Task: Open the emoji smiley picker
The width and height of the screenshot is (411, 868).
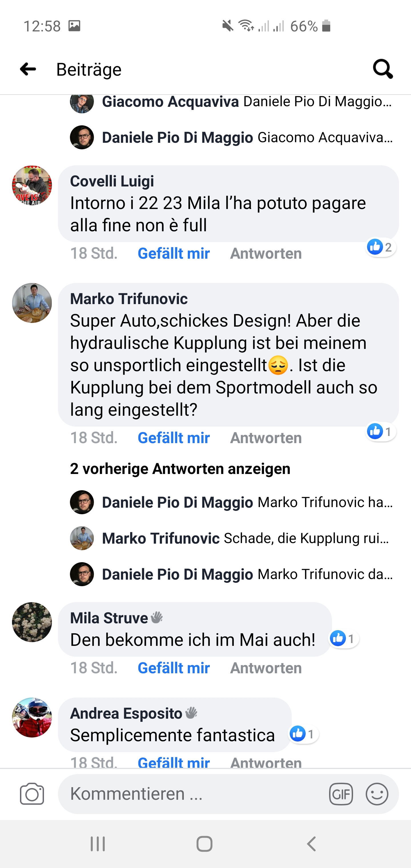Action: tap(377, 794)
